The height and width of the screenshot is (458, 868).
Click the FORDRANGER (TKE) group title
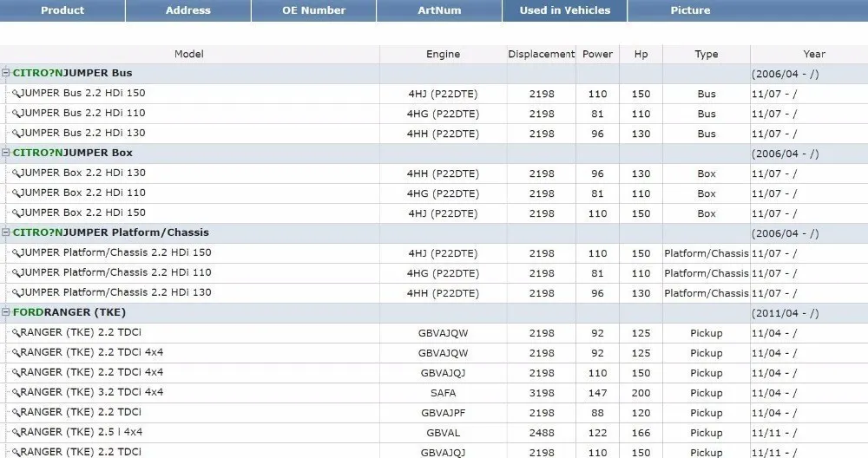point(69,312)
